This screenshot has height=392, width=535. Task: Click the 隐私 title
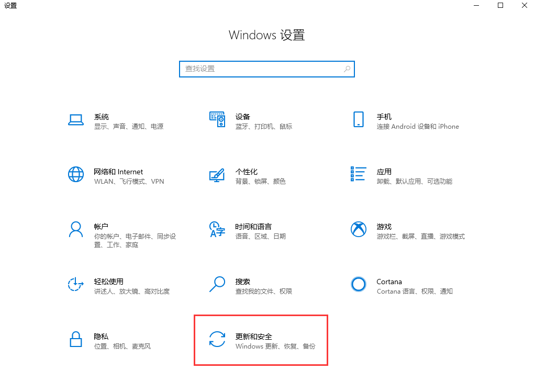tap(101, 337)
